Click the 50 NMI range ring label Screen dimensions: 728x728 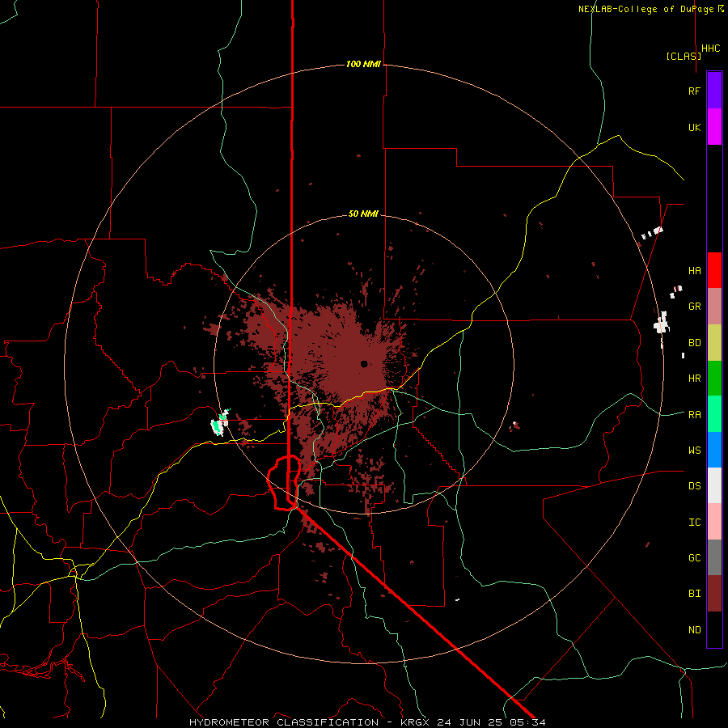coord(363,214)
